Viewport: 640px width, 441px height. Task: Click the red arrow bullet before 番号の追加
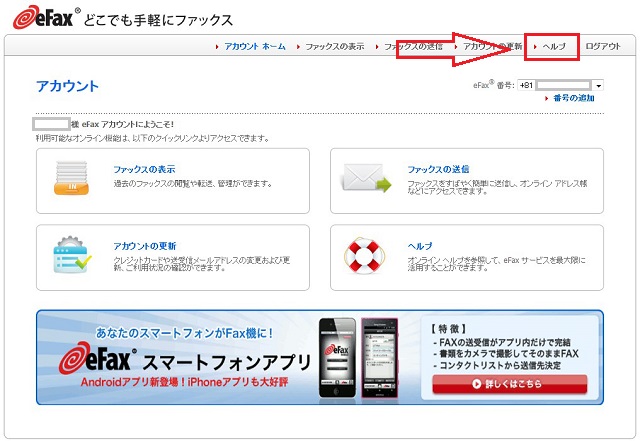547,98
